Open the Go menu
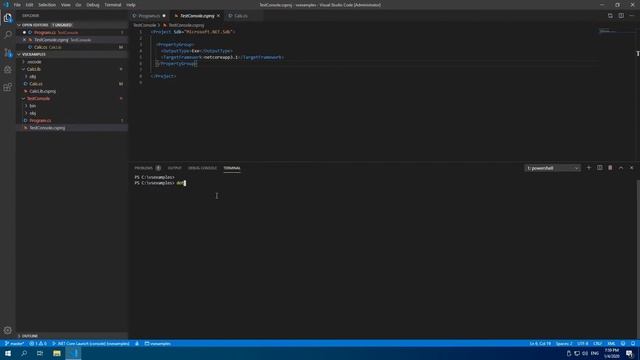640x360 pixels. [78, 5]
